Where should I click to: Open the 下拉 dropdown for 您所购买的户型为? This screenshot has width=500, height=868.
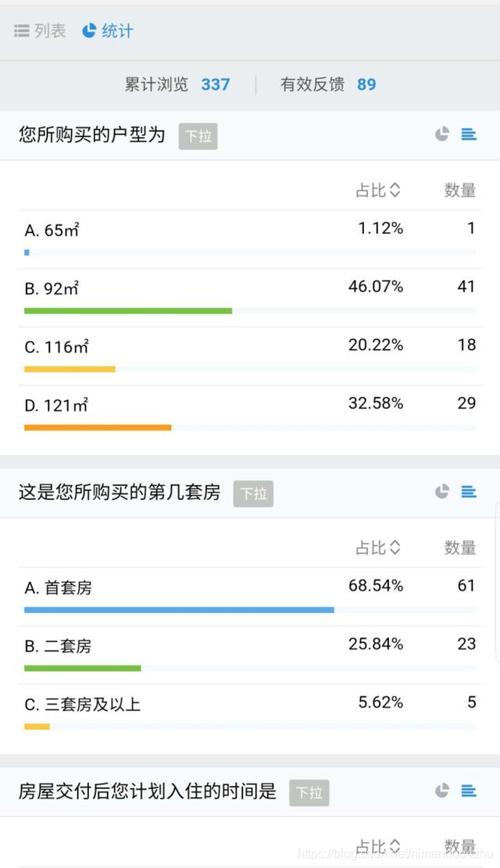coord(198,135)
